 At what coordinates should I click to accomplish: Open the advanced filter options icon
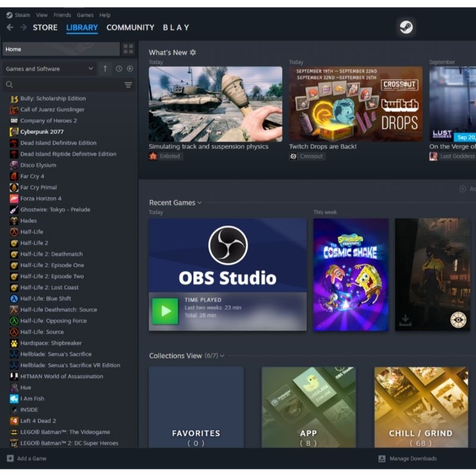pyautogui.click(x=128, y=84)
